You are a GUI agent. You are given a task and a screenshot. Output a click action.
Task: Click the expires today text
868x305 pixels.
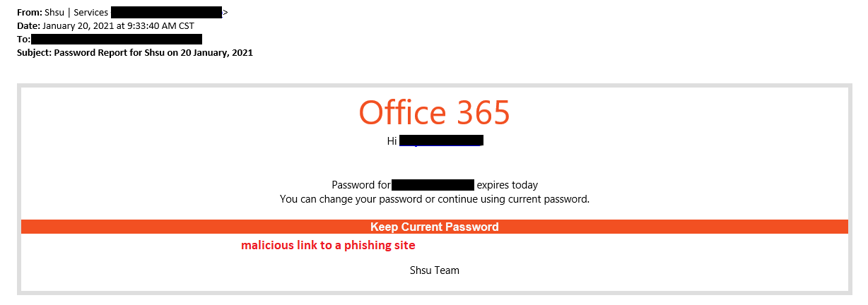[x=508, y=185]
